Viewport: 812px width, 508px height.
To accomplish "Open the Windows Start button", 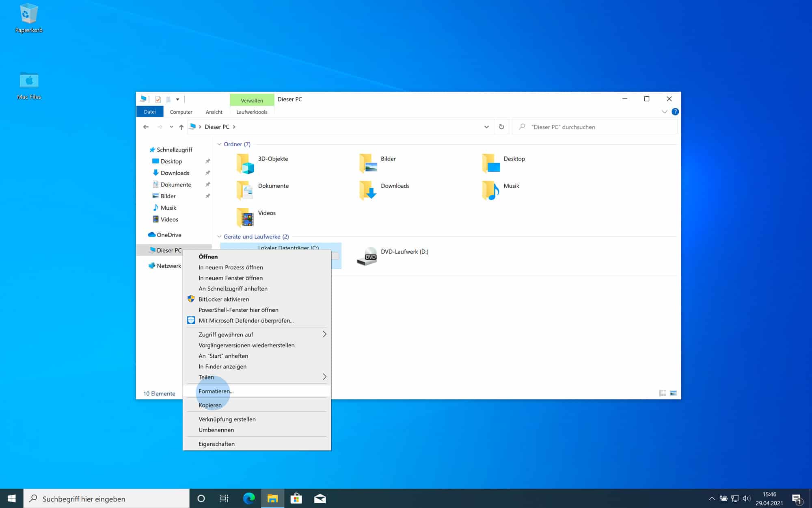I will tap(12, 498).
